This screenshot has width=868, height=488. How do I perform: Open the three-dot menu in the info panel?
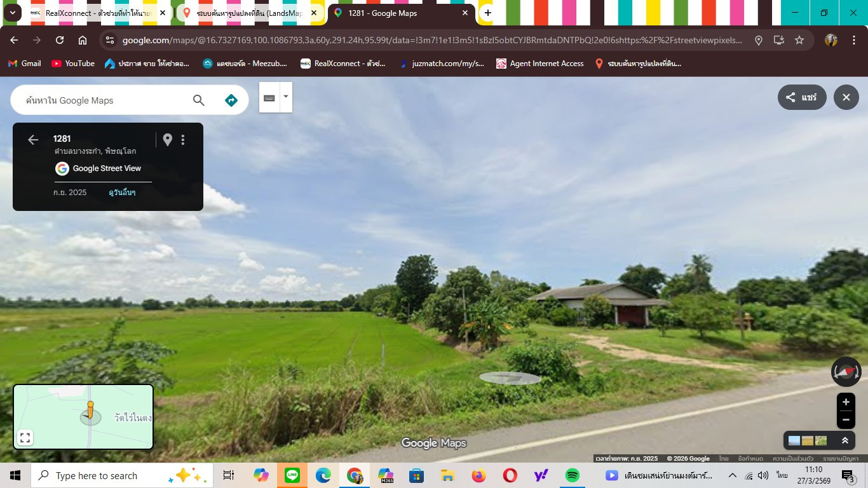pyautogui.click(x=183, y=140)
